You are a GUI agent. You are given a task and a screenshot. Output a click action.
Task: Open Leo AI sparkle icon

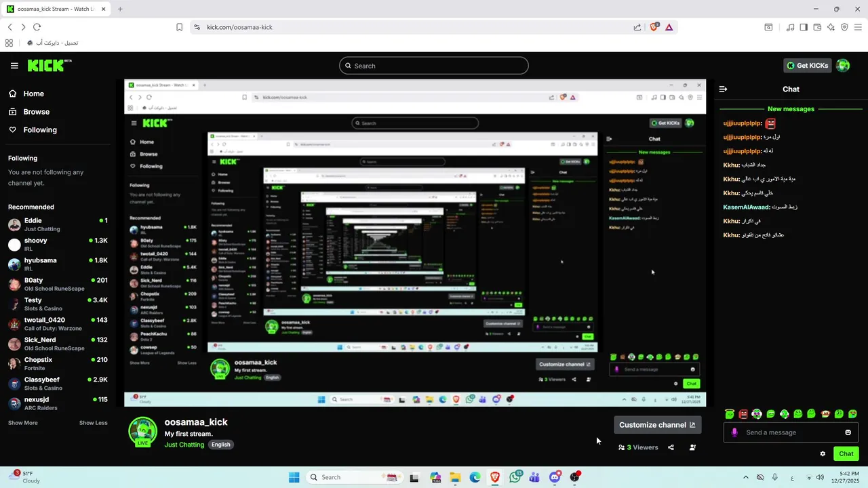coord(831,27)
